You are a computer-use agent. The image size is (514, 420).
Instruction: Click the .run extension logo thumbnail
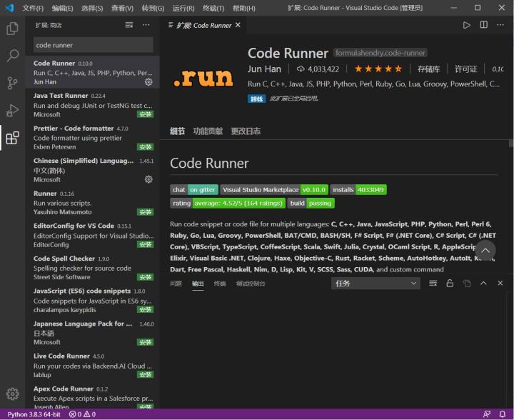coord(203,78)
